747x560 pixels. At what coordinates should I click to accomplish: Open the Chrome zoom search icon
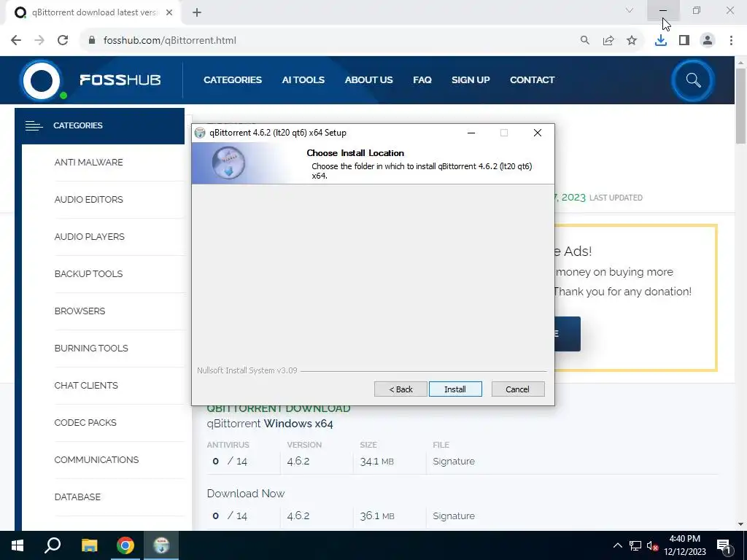585,41
